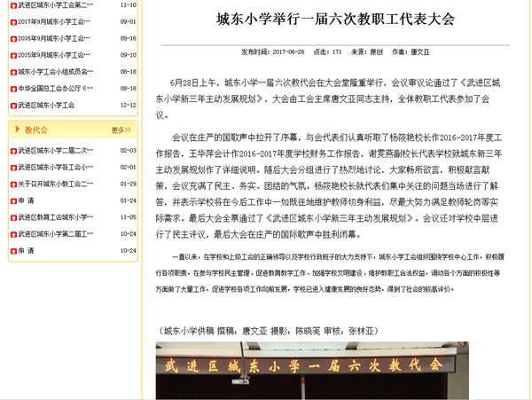Image resolution: width=532 pixels, height=400 pixels.
Task: Click red bullet icon beside 2017年9月城东小学工会…
Action: tap(13, 22)
